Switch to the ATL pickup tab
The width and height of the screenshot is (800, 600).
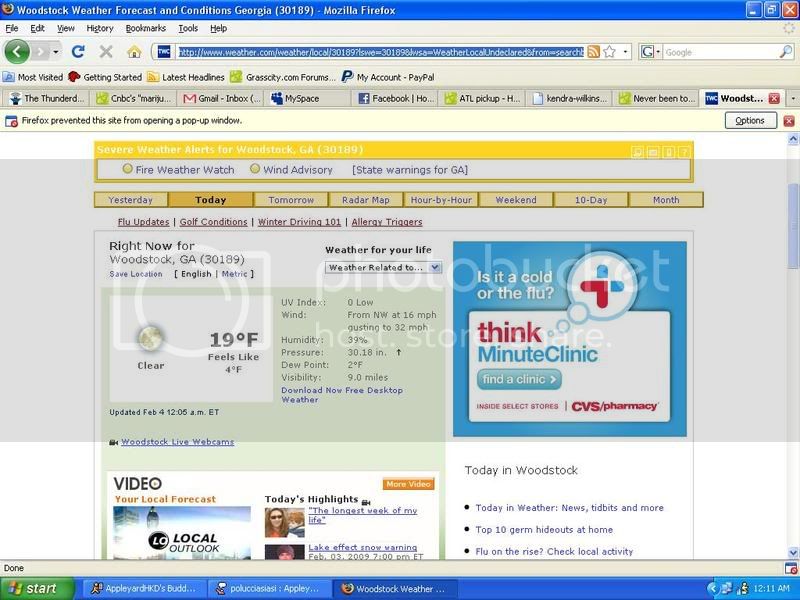[x=483, y=98]
